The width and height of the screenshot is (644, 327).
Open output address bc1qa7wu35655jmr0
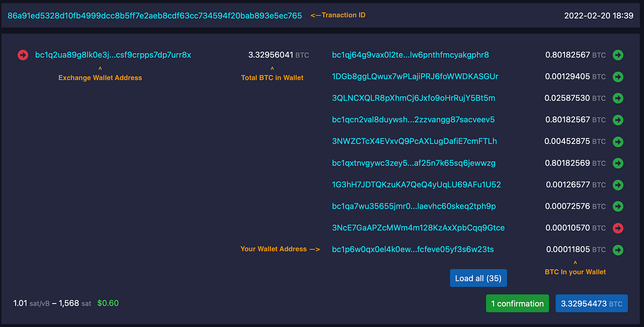[414, 206]
